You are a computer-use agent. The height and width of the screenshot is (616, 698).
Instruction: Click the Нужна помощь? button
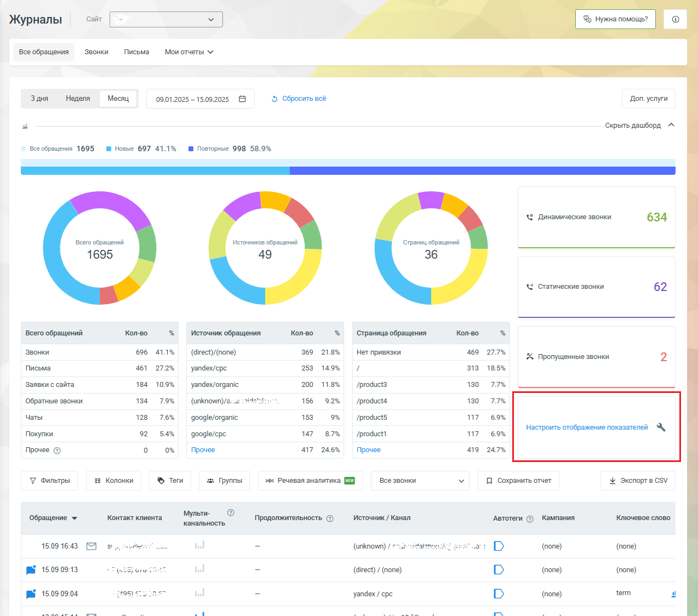click(615, 19)
